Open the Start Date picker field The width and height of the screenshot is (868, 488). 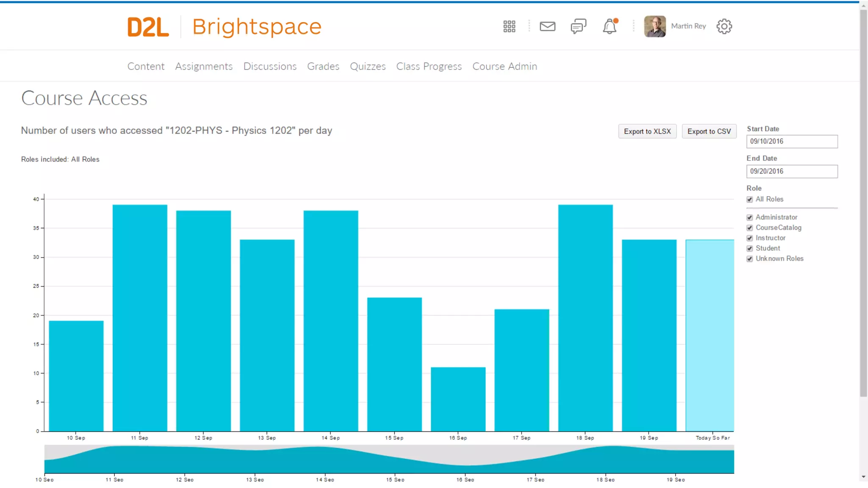coord(792,141)
